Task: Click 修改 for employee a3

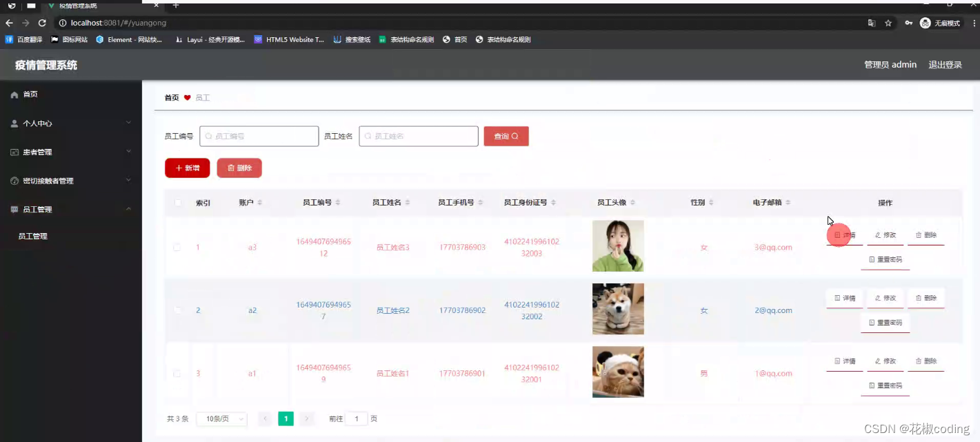Action: [x=886, y=235]
